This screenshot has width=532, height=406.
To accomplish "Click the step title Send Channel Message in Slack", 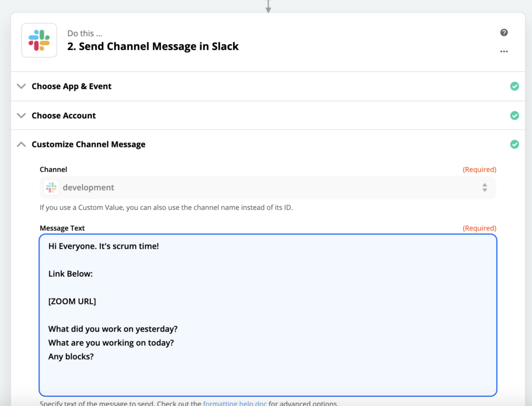I will (x=153, y=47).
